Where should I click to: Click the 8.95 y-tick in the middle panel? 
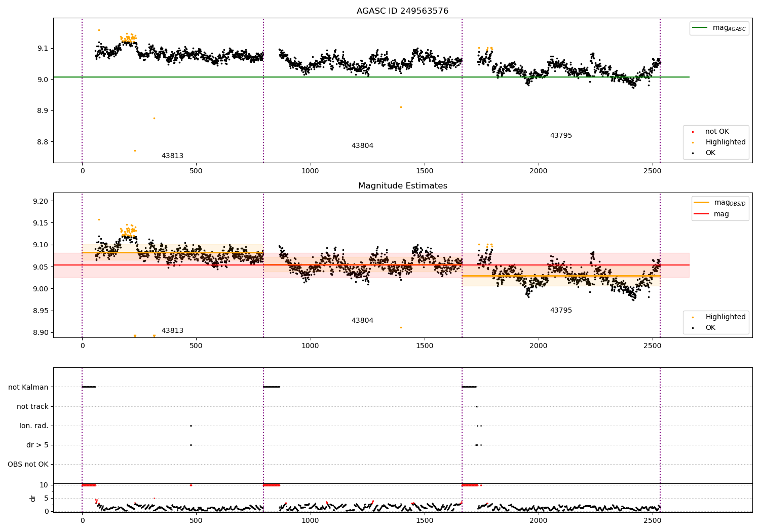click(x=40, y=311)
